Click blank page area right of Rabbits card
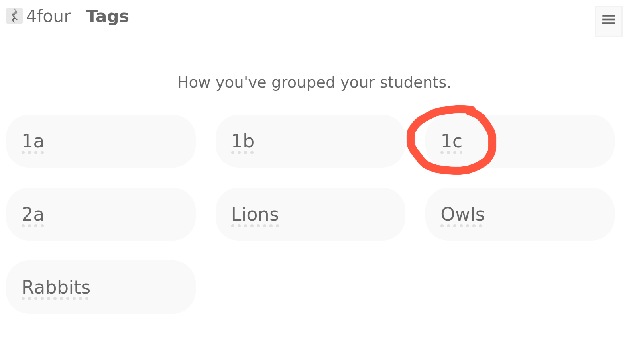The image size is (627, 364). (399, 287)
